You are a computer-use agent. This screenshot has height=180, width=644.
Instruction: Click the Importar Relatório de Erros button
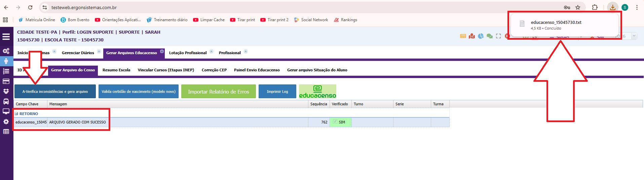(x=218, y=92)
